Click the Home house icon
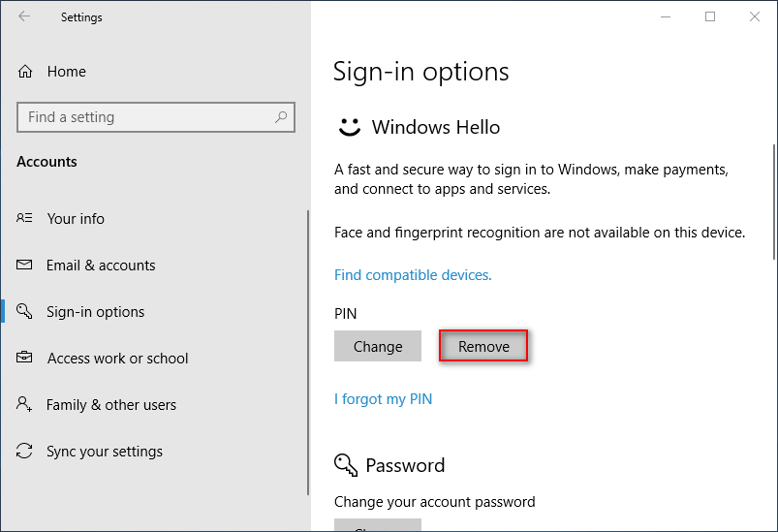 (25, 72)
